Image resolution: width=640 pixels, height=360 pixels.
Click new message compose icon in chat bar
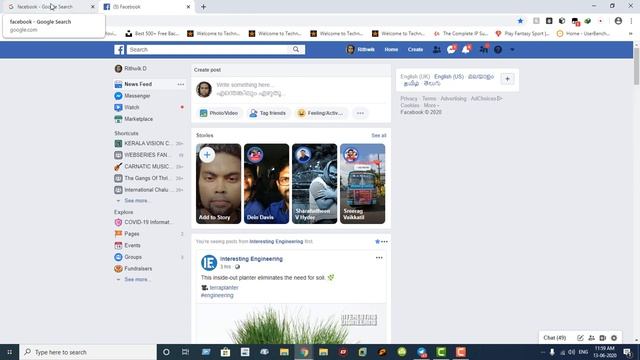pos(580,338)
